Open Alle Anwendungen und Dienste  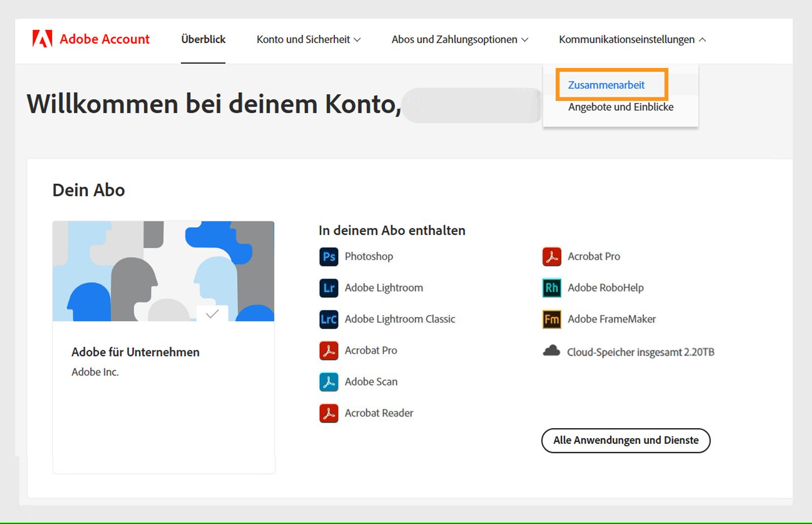tap(626, 440)
